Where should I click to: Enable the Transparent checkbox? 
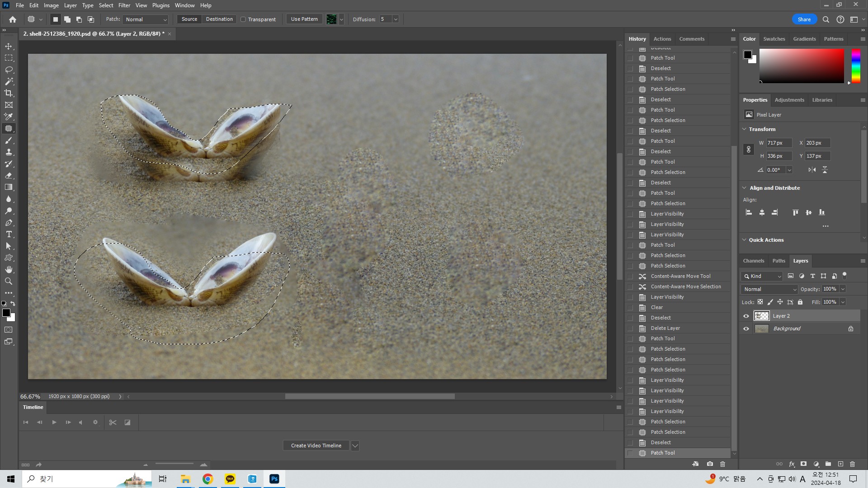click(243, 19)
